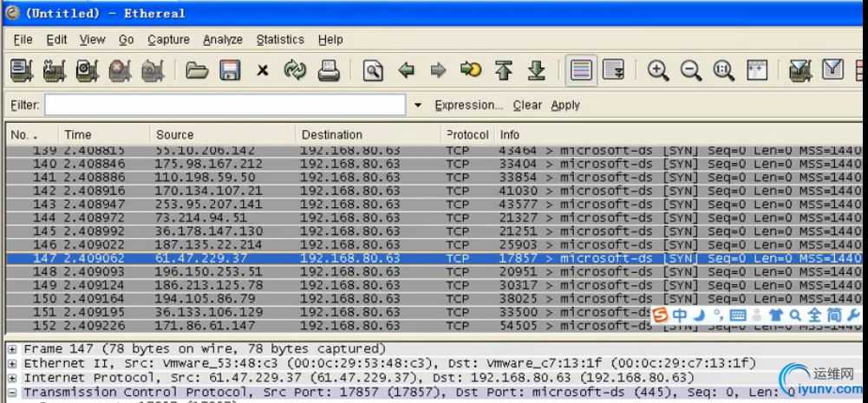Select packet 150 from 194.105.86.79

point(434,298)
